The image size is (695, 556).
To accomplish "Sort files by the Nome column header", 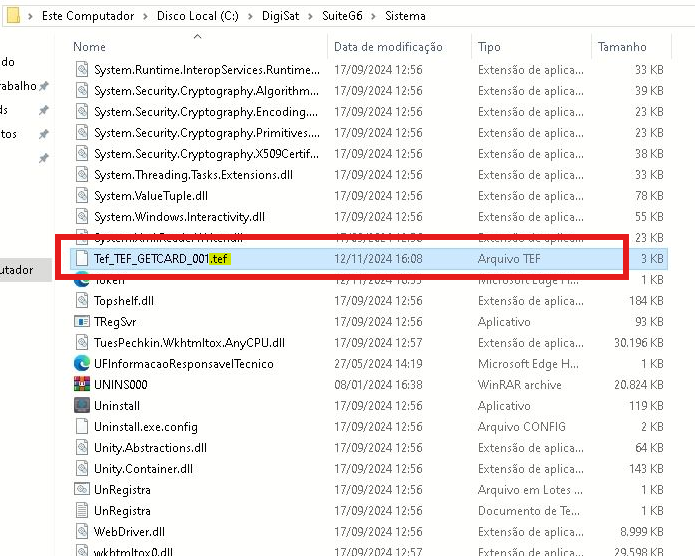I will tap(90, 47).
